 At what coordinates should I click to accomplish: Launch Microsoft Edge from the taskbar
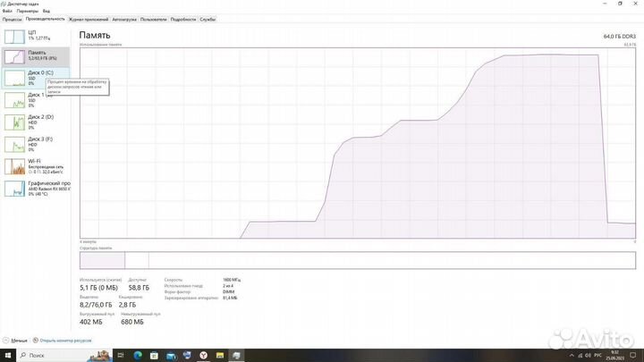coord(139,355)
